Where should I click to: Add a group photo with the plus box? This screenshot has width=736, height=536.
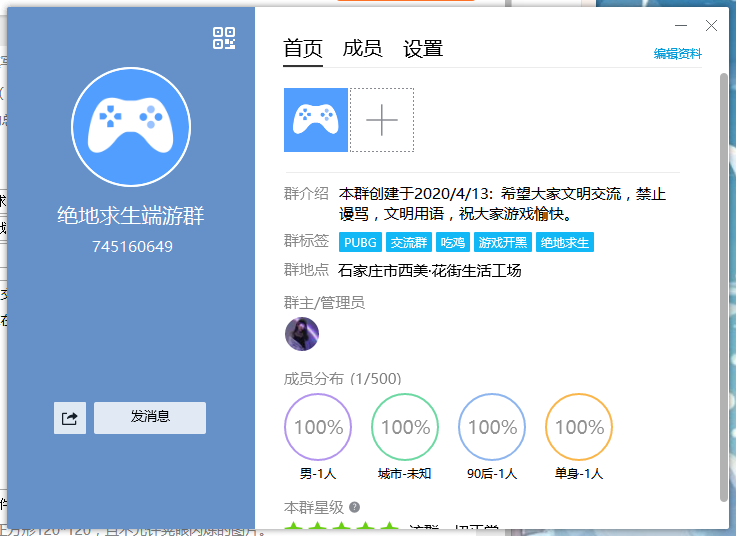pos(382,120)
